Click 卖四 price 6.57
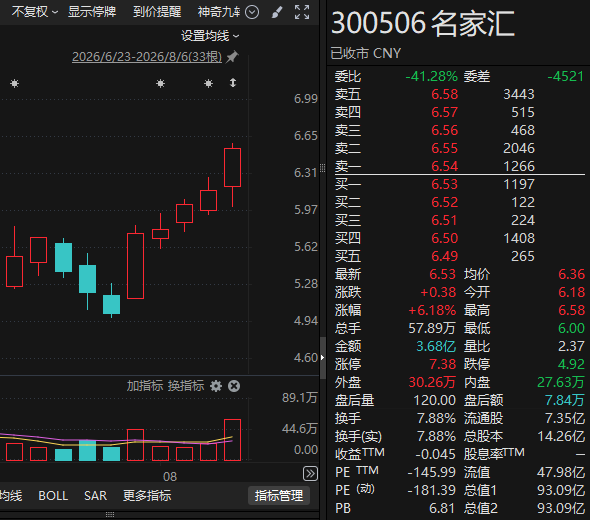The height and width of the screenshot is (520, 590). 444,112
